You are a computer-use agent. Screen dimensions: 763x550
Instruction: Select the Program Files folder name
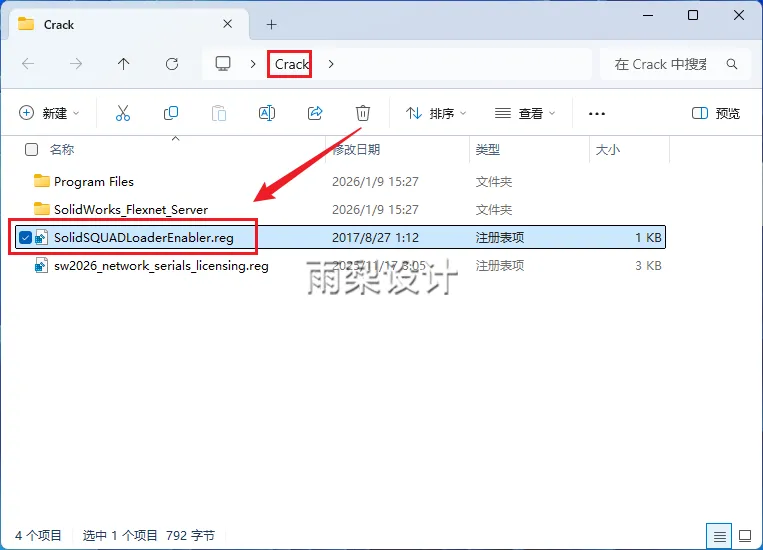pos(94,182)
